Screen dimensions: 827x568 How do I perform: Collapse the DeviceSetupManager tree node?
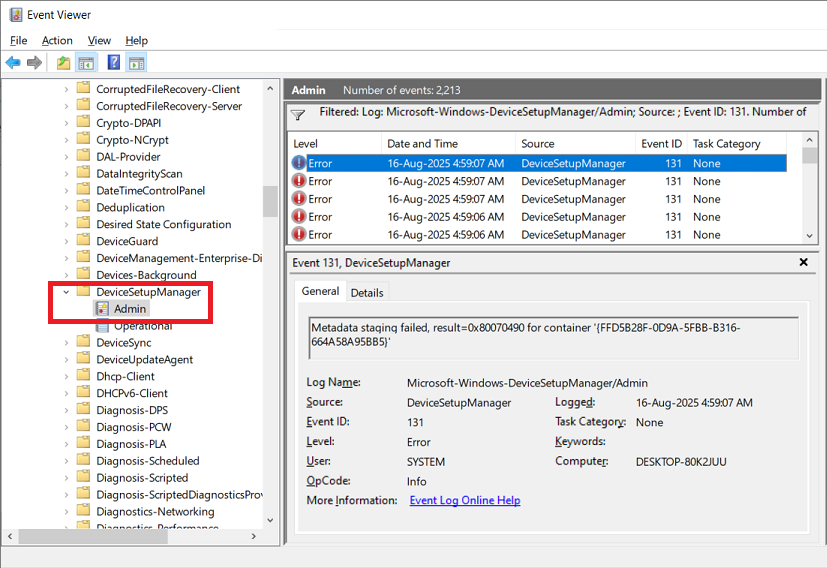point(67,292)
